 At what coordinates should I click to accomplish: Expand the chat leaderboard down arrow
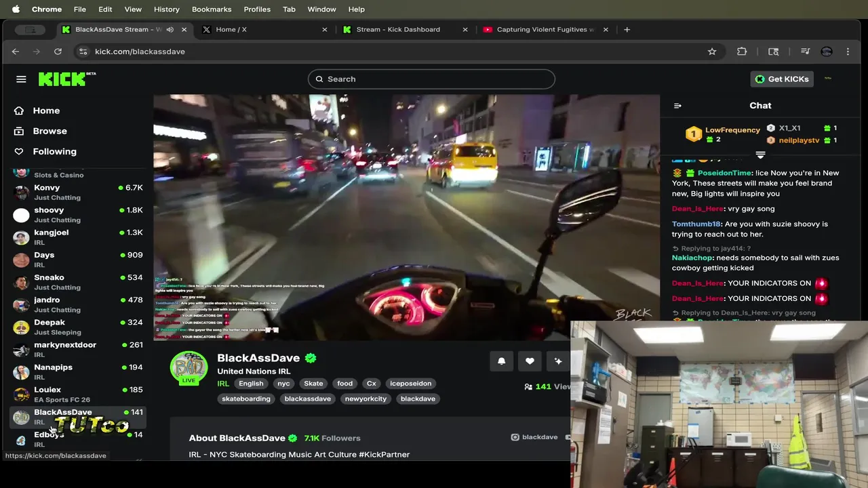pyautogui.click(x=760, y=155)
